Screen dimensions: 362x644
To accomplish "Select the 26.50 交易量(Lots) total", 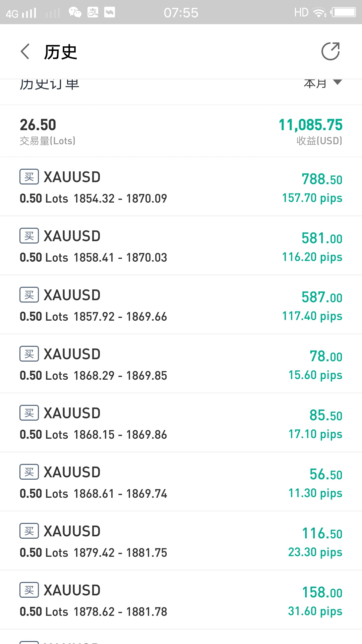I will click(48, 131).
